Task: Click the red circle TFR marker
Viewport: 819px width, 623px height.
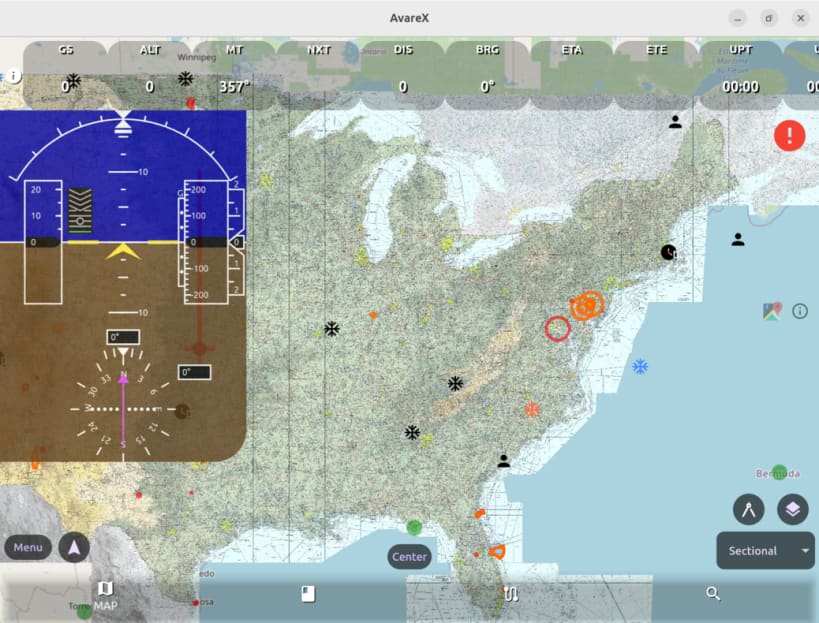Action: (x=557, y=329)
